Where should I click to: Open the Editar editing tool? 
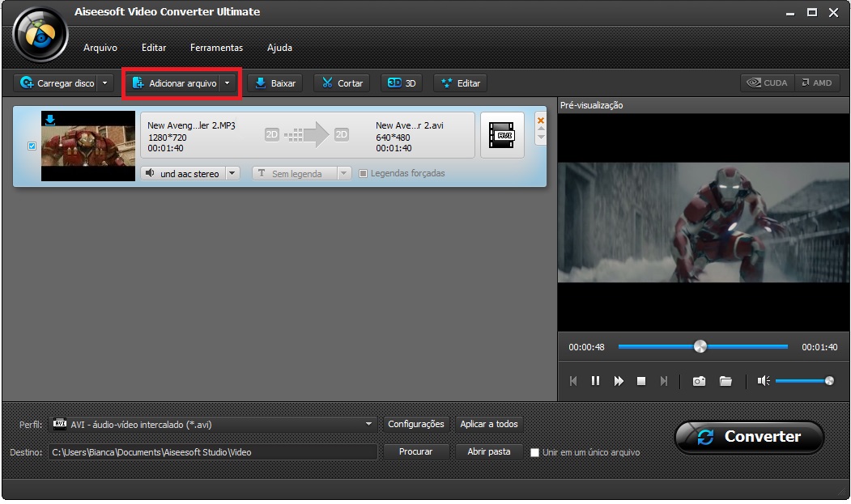tap(460, 82)
